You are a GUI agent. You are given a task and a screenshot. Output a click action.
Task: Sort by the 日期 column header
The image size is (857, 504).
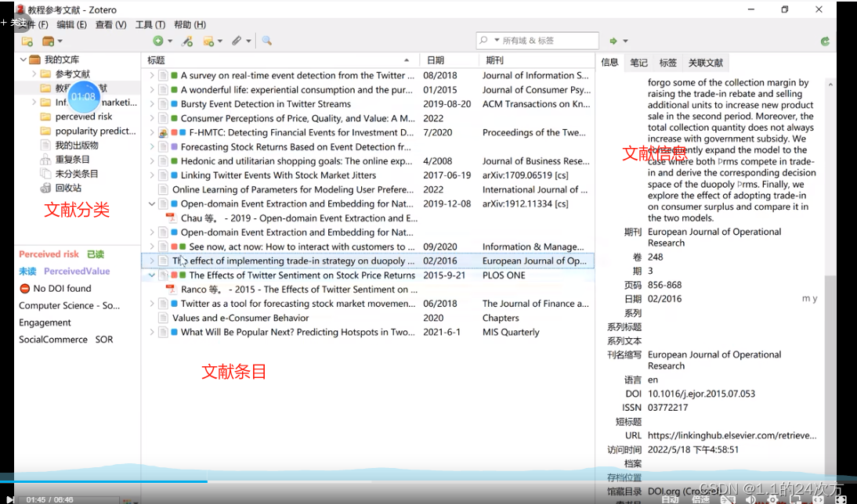pyautogui.click(x=449, y=60)
